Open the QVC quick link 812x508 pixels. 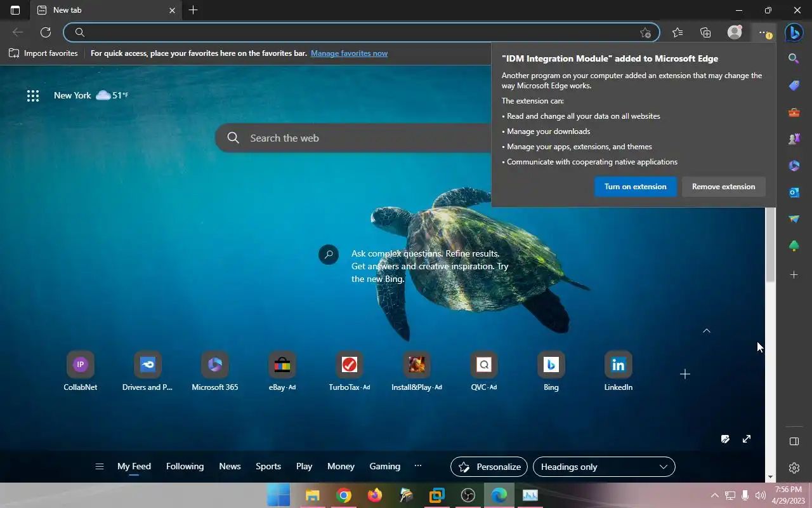[484, 372]
